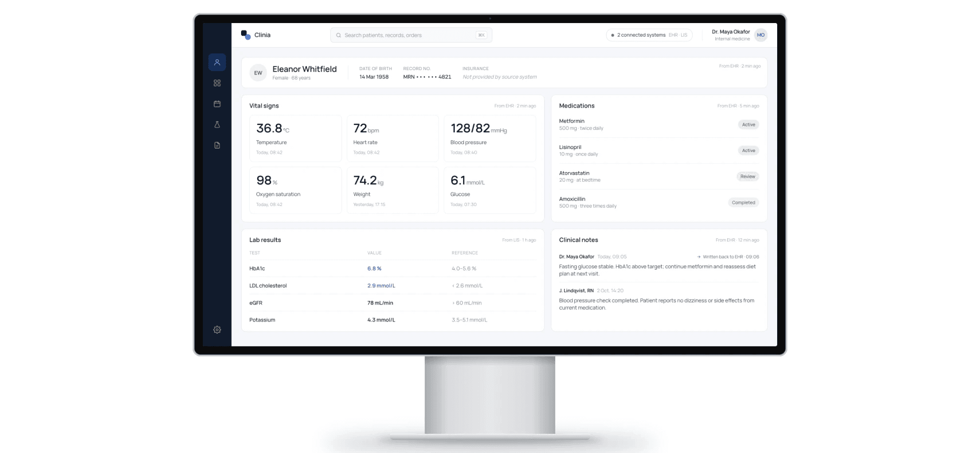Click the MO user avatar
The image size is (980, 453).
(760, 35)
